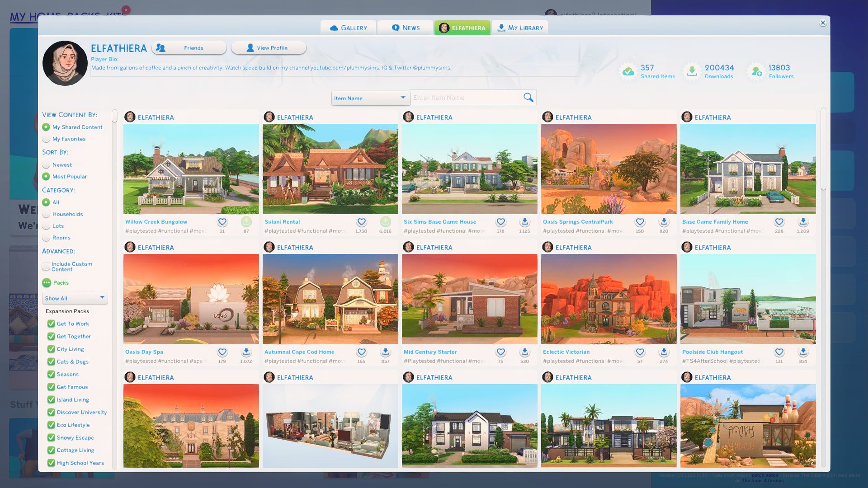Download the Mid Century Starter
Screen dimensions: 868x488
(524, 352)
